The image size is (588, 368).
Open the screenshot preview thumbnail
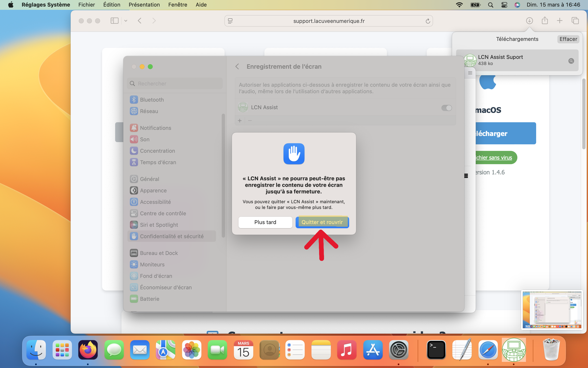(552, 310)
